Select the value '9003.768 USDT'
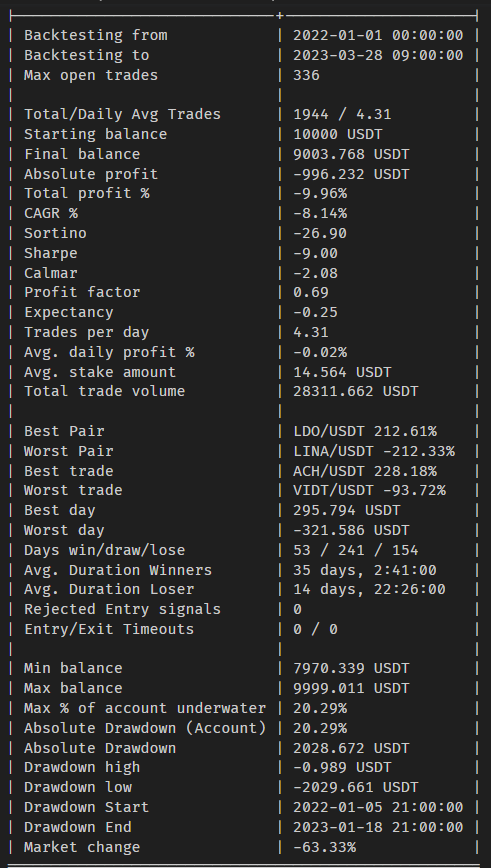Viewport: 491px width, 868px height. [351, 154]
